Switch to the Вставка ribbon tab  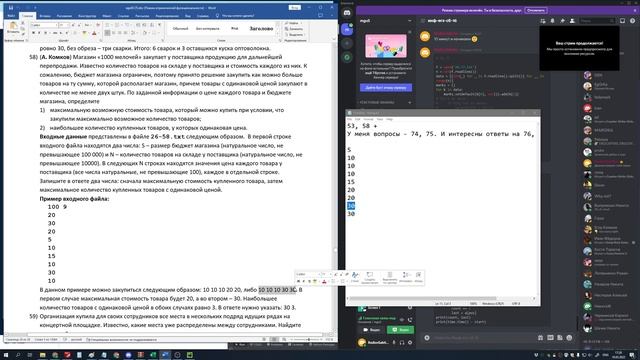pyautogui.click(x=45, y=16)
